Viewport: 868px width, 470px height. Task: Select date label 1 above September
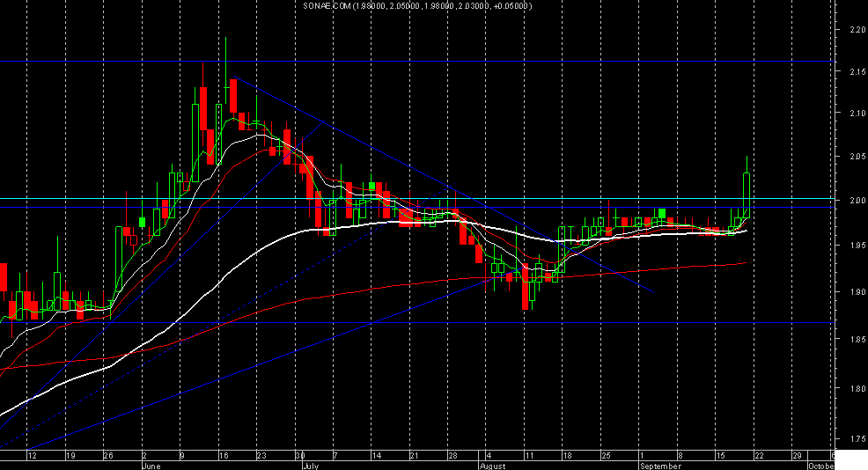[x=642, y=456]
